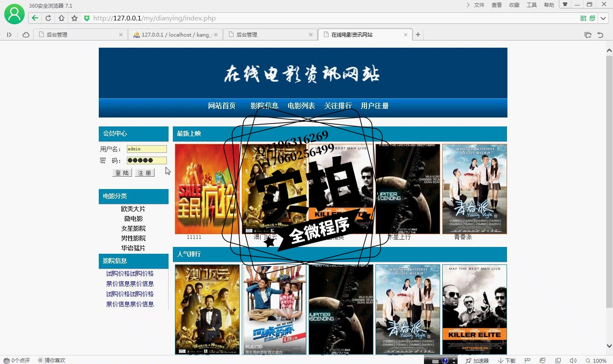Open the browser home page icon

(x=61, y=18)
